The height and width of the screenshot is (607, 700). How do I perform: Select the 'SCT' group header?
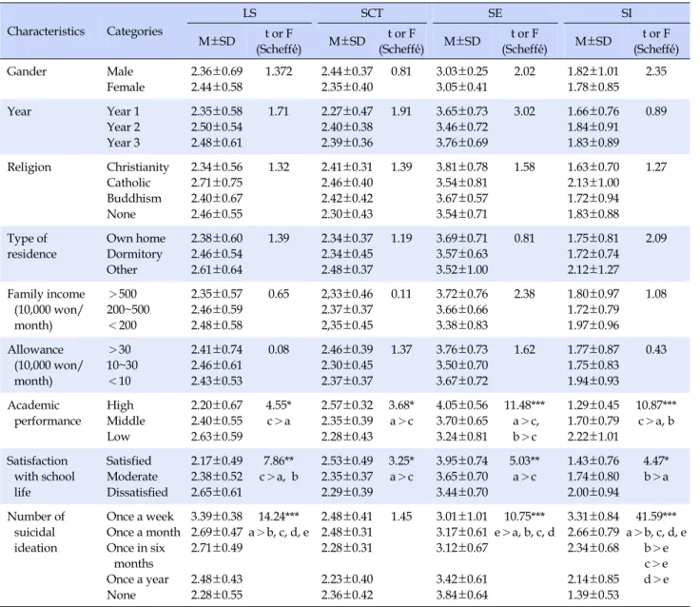click(372, 13)
